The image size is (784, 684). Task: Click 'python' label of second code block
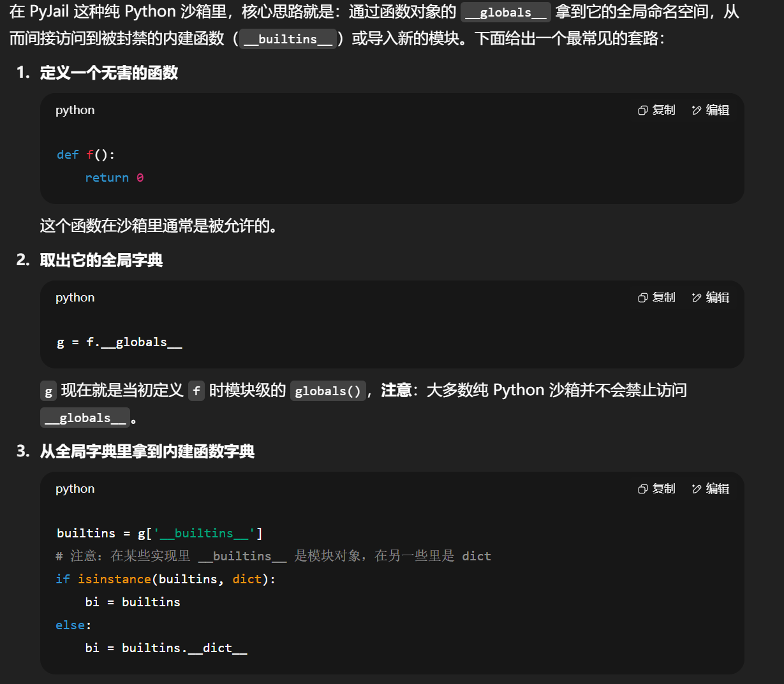[x=75, y=298]
